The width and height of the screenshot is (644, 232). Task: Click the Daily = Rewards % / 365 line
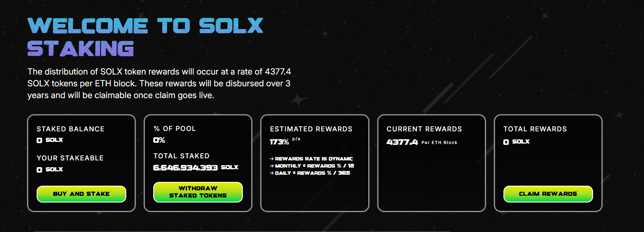(310, 173)
